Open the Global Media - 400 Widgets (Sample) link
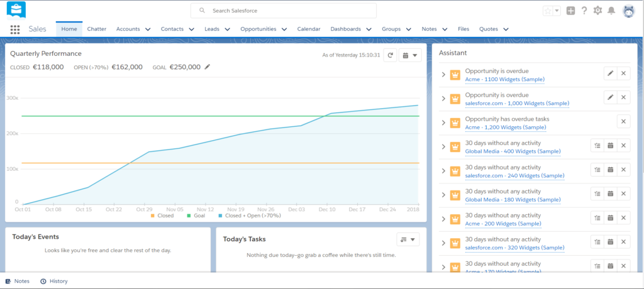 click(x=513, y=151)
